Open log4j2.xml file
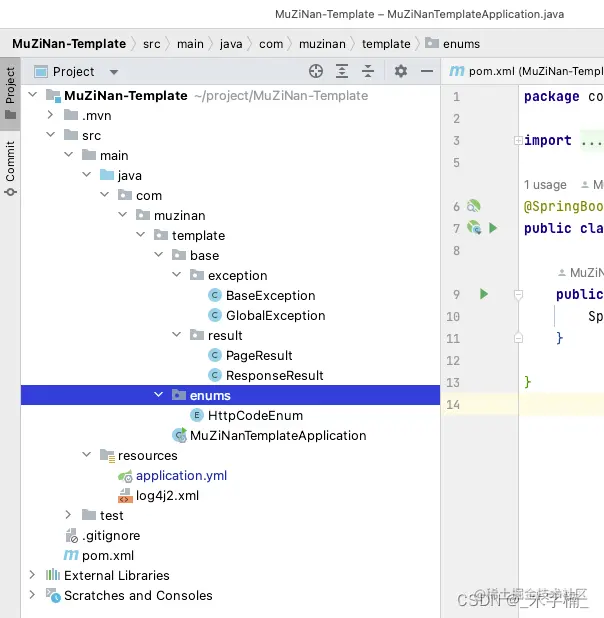Viewport: 604px width, 618px height. coord(167,495)
